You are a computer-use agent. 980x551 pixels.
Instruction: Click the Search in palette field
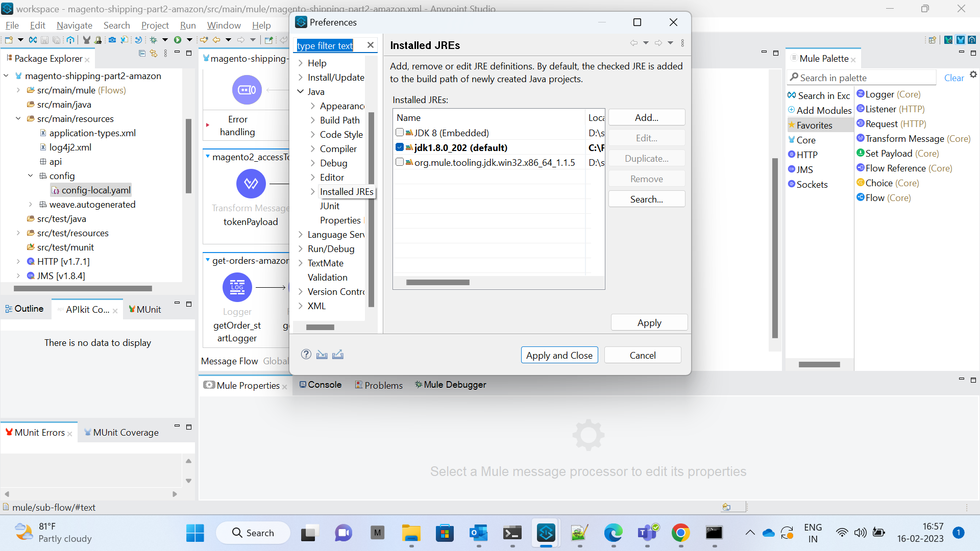tap(863, 78)
